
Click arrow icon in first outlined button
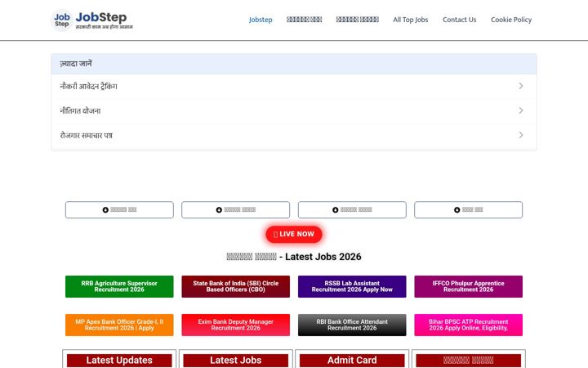105,210
